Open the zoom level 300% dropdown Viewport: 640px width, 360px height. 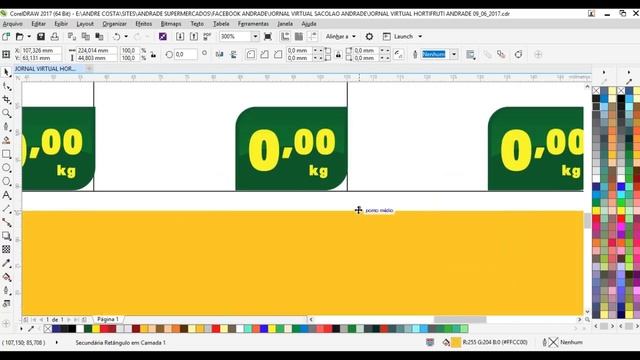[x=255, y=37]
